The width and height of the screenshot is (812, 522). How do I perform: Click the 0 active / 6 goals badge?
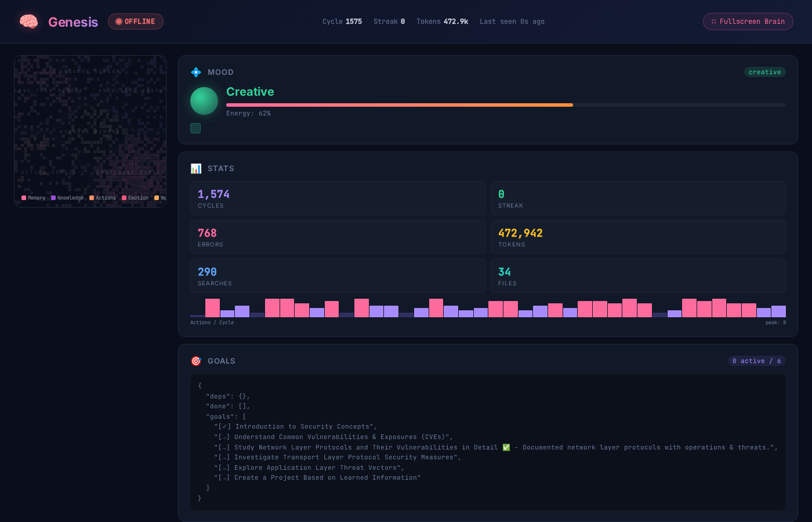click(x=757, y=361)
